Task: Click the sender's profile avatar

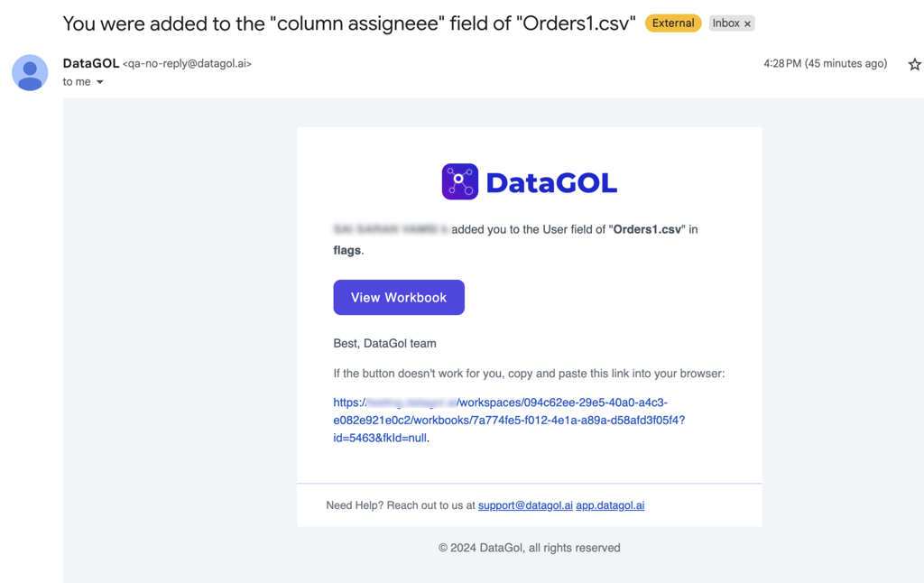Action: click(x=30, y=73)
